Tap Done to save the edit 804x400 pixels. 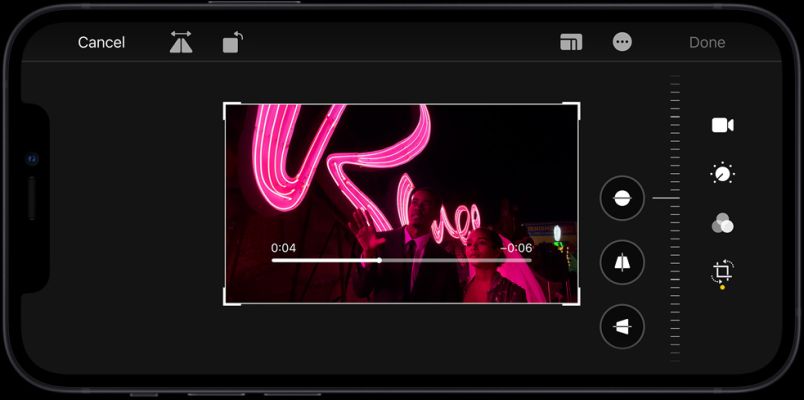707,42
